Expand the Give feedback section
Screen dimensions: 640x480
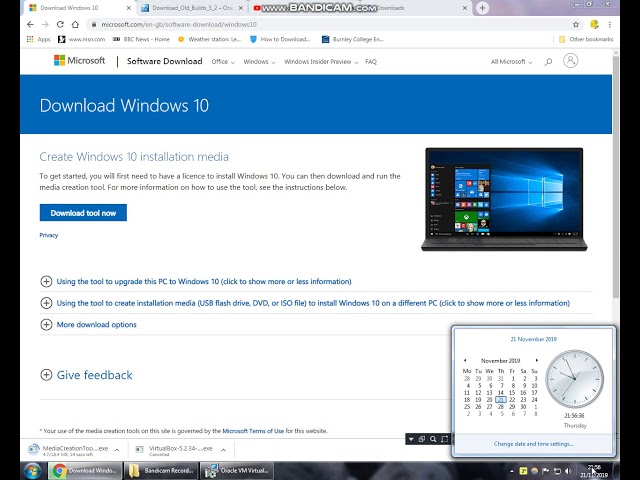coord(87,375)
